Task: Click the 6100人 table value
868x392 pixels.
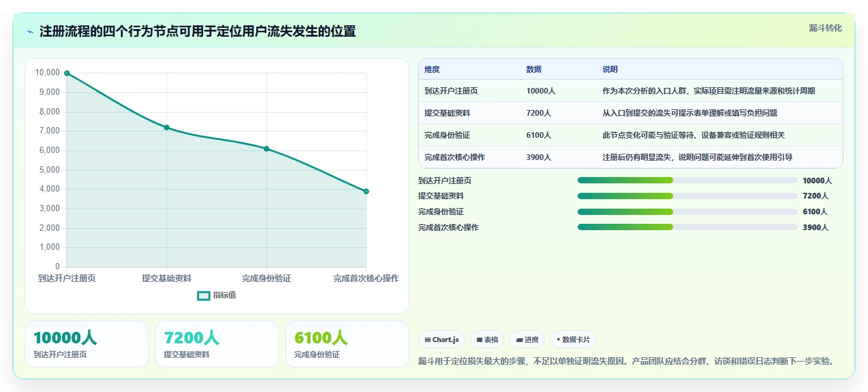Action: 539,135
